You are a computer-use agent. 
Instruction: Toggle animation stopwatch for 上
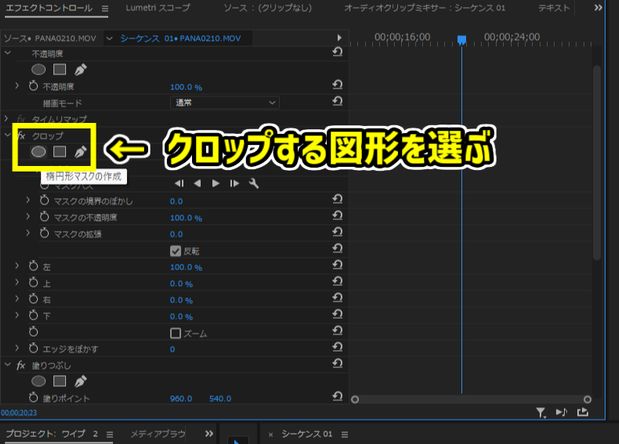pyautogui.click(x=34, y=283)
